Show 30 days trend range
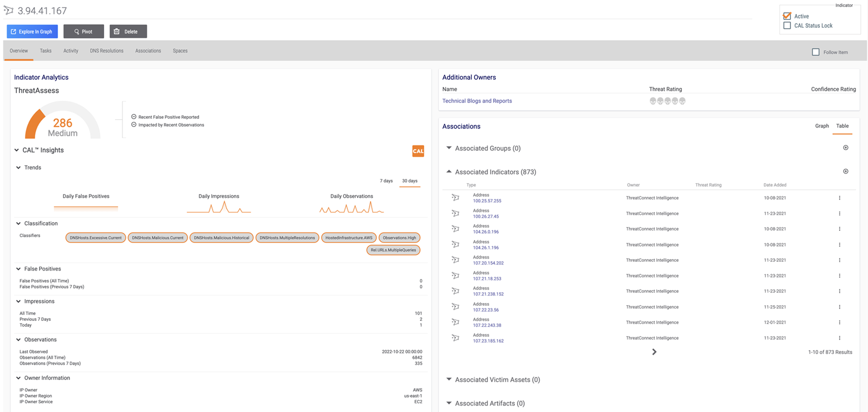The width and height of the screenshot is (868, 412). point(410,181)
